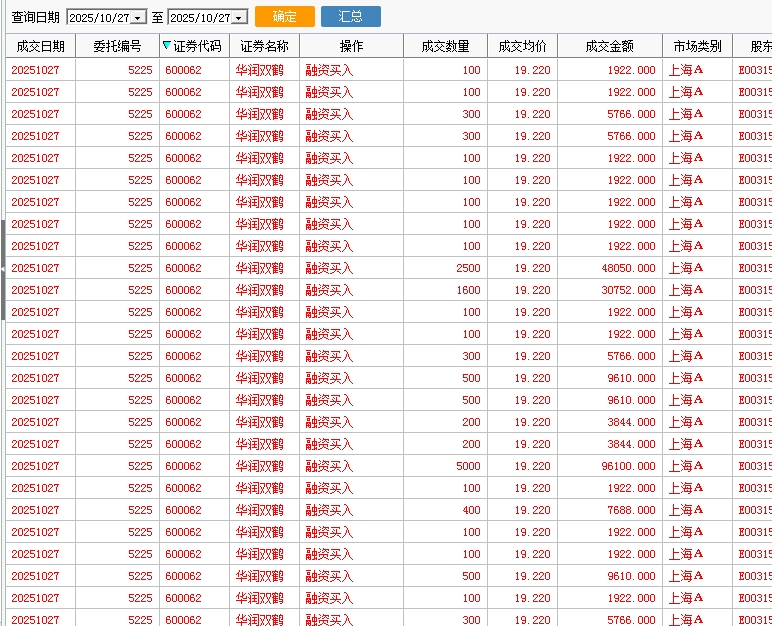The height and width of the screenshot is (626, 772).
Task: Click the 证券名称 column header
Action: (x=264, y=46)
